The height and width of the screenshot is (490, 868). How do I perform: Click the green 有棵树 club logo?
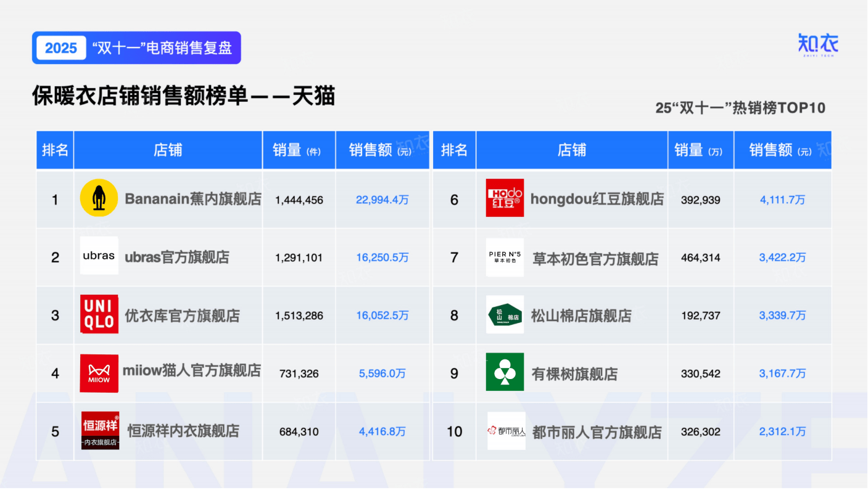click(505, 372)
